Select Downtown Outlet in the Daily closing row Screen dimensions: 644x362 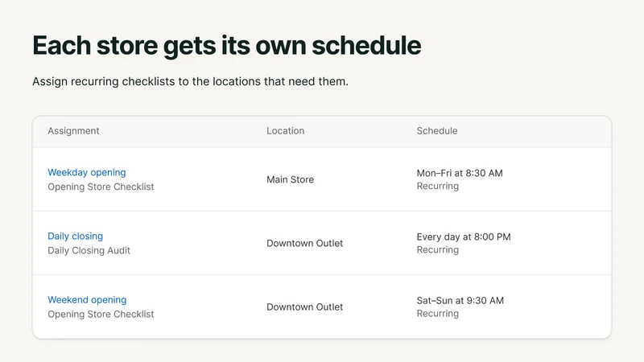(x=305, y=243)
